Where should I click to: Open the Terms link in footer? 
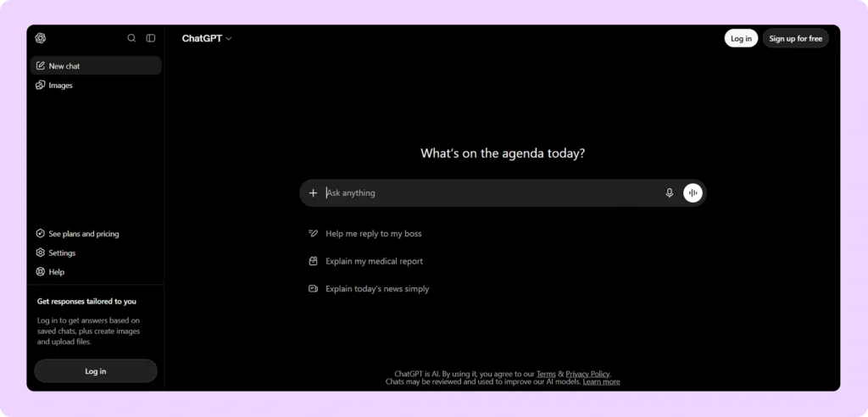pos(546,374)
